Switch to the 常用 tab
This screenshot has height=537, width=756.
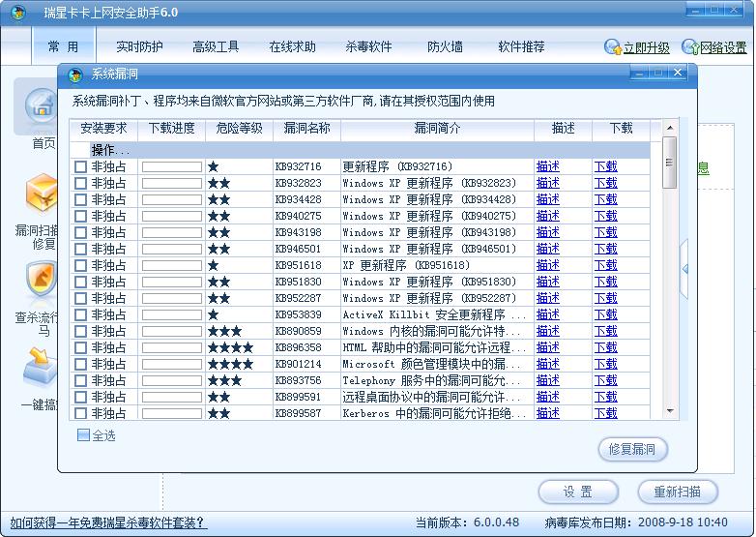pos(63,46)
